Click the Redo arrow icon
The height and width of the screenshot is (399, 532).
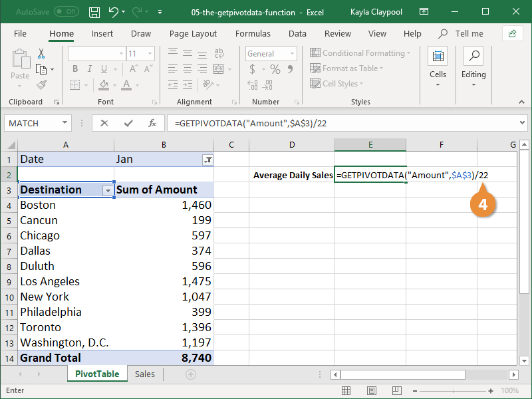(137, 12)
